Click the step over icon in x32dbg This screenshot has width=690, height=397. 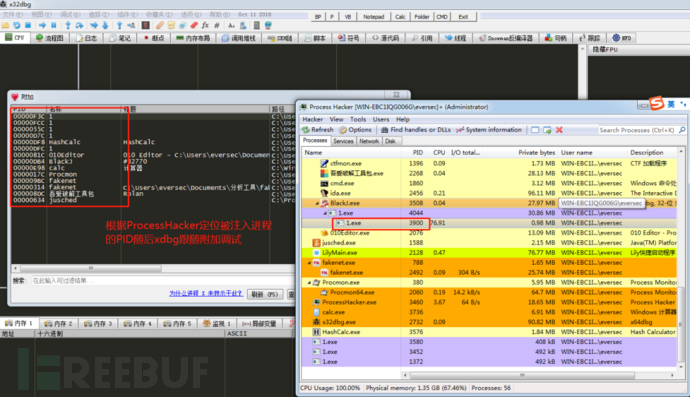pyautogui.click(x=79, y=26)
